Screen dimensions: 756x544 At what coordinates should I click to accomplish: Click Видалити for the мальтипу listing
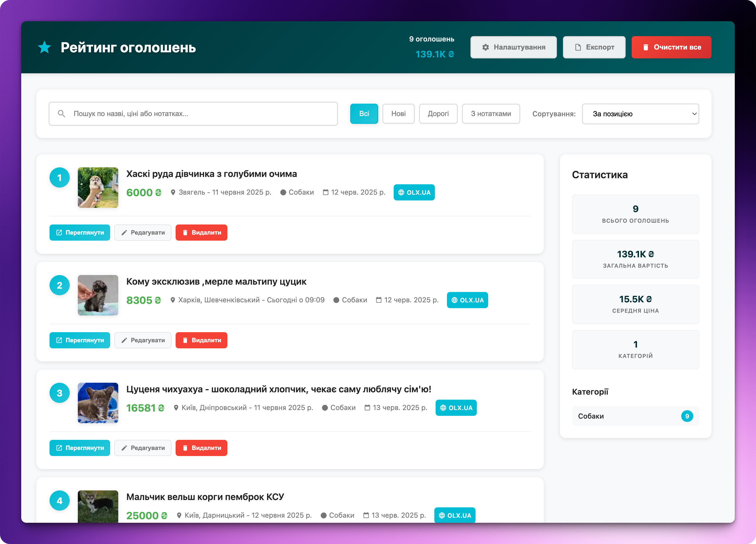click(201, 340)
